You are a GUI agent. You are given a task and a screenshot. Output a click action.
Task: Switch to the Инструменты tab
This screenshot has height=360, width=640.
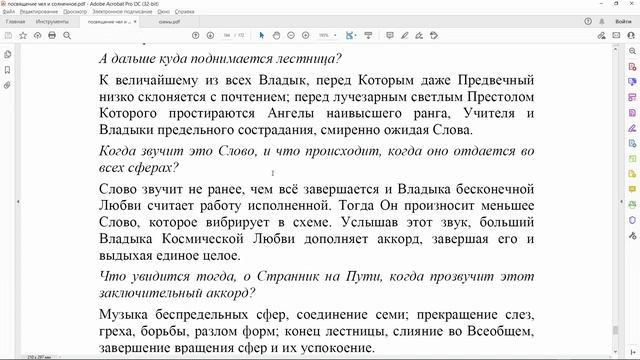click(52, 22)
